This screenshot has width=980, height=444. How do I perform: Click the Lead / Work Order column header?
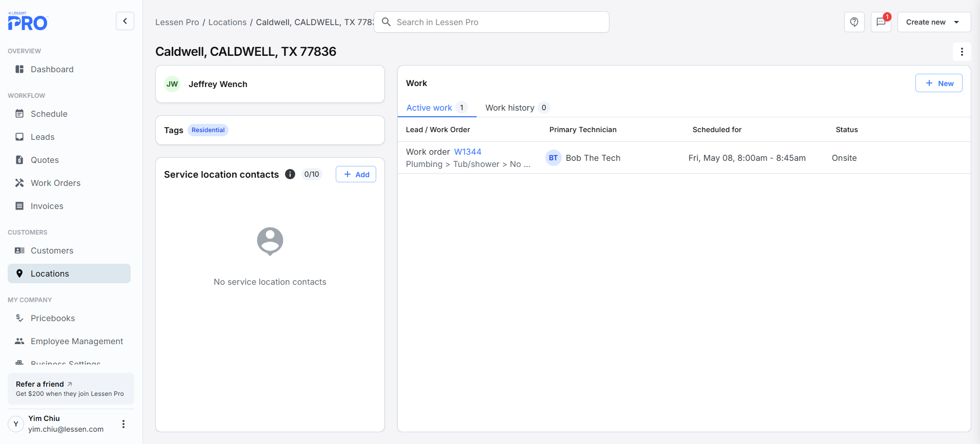pos(438,130)
